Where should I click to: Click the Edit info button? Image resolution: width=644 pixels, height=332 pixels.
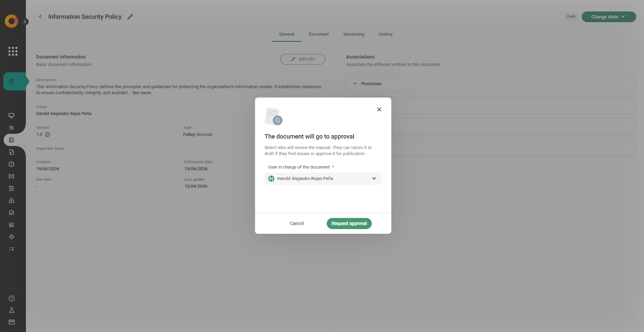[303, 59]
